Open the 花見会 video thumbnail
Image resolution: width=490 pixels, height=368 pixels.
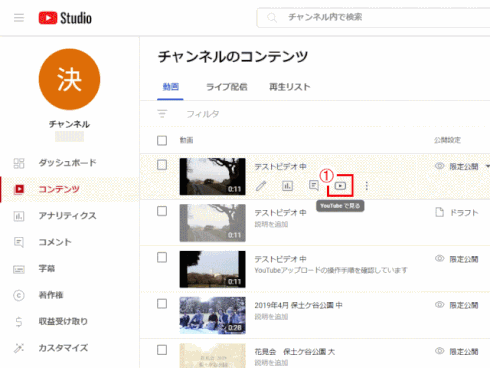tap(213, 356)
